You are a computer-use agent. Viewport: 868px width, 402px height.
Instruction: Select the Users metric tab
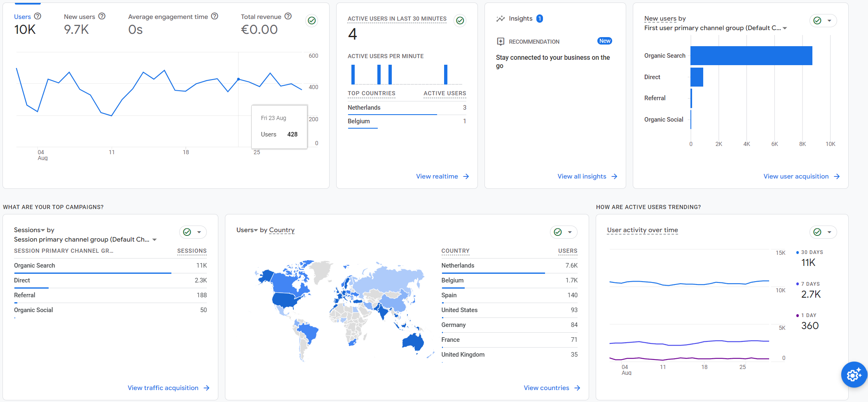(x=28, y=24)
